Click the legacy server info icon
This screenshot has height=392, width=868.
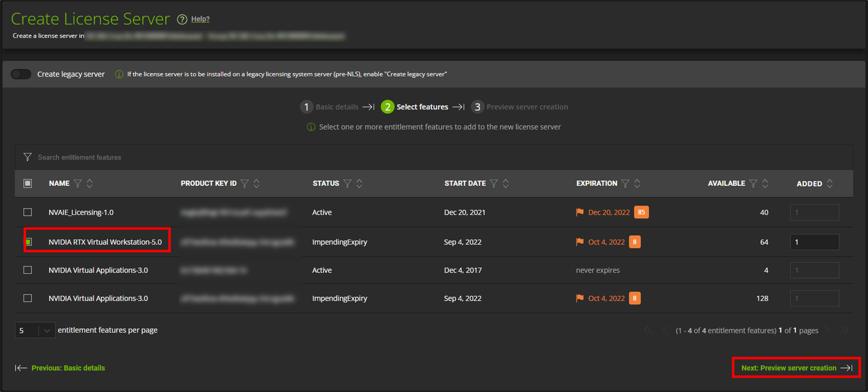tap(119, 74)
